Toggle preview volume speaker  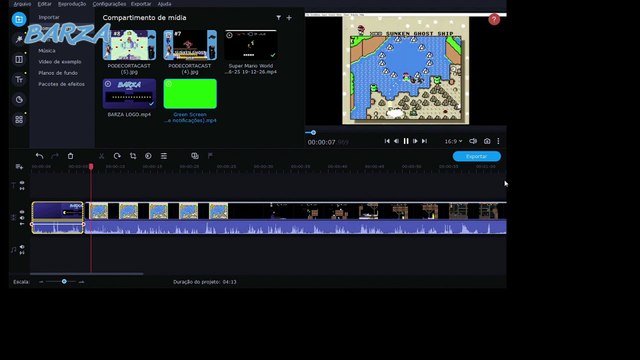click(x=473, y=141)
